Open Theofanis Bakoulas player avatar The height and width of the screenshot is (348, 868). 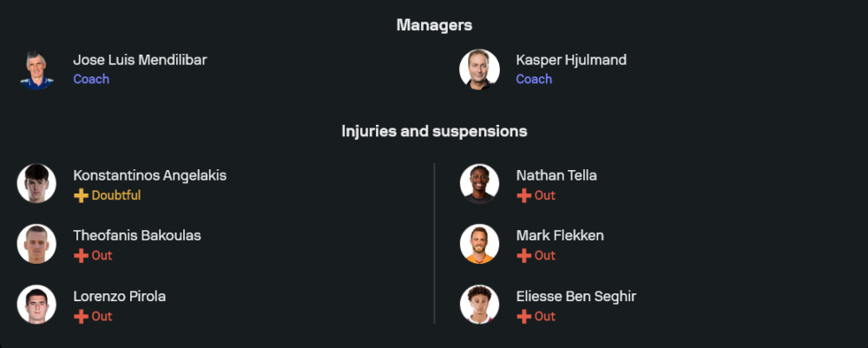pyautogui.click(x=36, y=244)
